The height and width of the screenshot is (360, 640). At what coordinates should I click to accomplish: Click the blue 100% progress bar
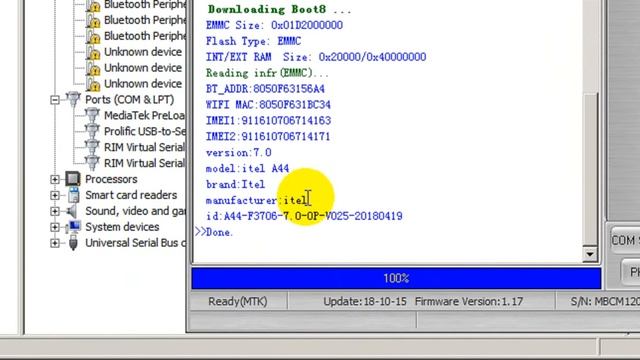pyautogui.click(x=396, y=278)
